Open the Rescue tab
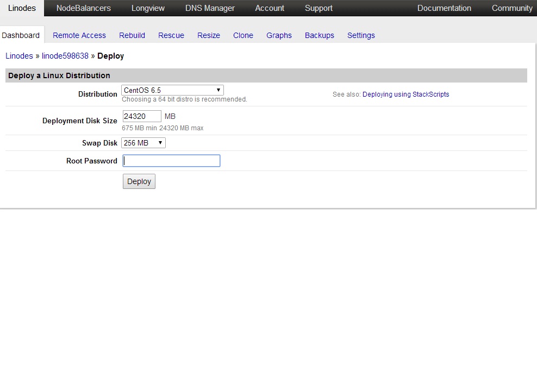Viewport: 537px width, 392px height. tap(171, 35)
